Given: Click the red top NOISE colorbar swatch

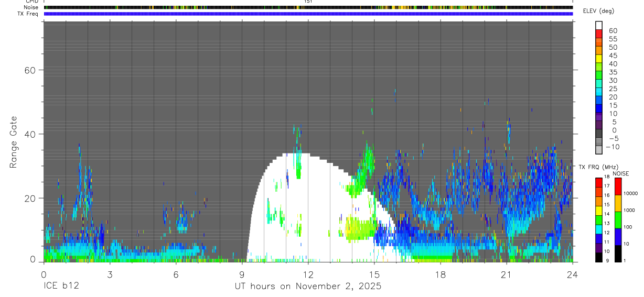Looking at the screenshot, I should [618, 186].
